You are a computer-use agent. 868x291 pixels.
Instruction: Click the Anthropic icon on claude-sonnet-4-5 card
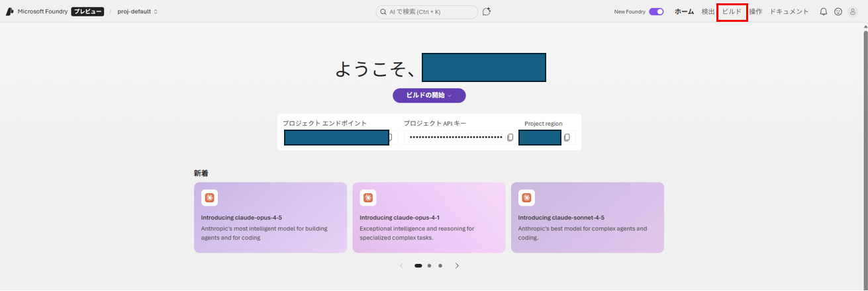(526, 198)
